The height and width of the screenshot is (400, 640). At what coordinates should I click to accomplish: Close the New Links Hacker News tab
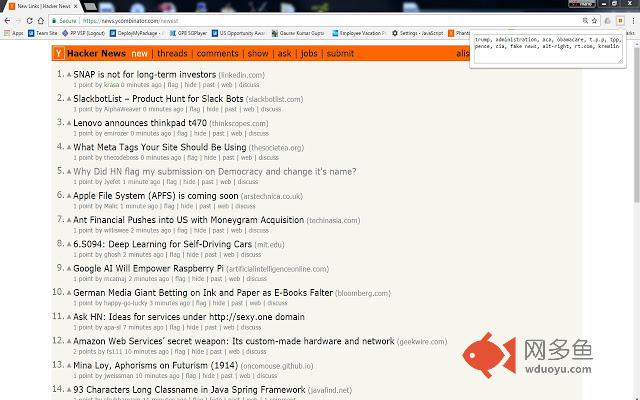(x=76, y=6)
